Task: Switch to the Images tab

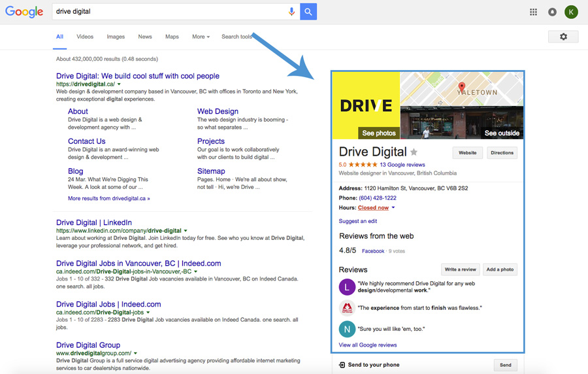Action: point(116,37)
